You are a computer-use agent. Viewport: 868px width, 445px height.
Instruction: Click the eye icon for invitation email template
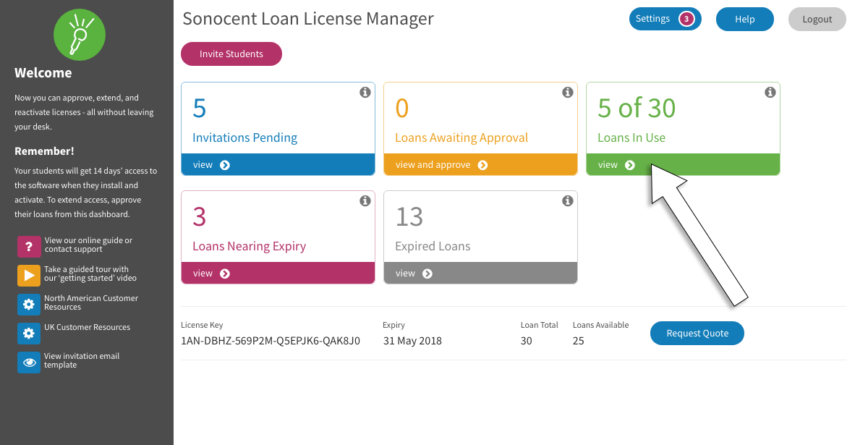pos(29,363)
